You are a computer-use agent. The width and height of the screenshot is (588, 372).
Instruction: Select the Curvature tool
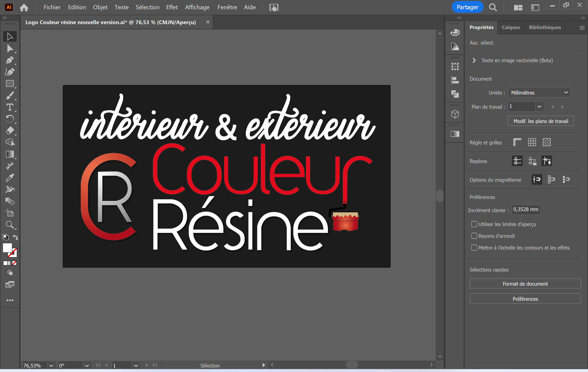(10, 72)
